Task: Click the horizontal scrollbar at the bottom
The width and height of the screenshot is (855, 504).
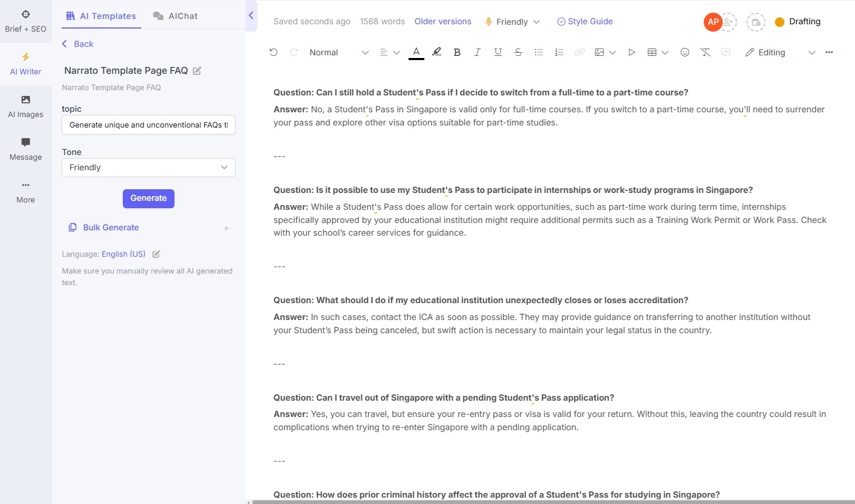Action: (553, 502)
